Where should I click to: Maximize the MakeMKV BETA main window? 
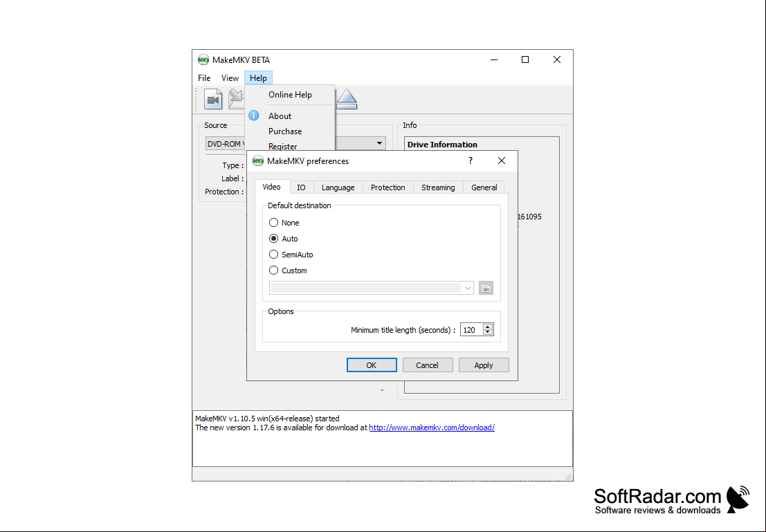525,59
